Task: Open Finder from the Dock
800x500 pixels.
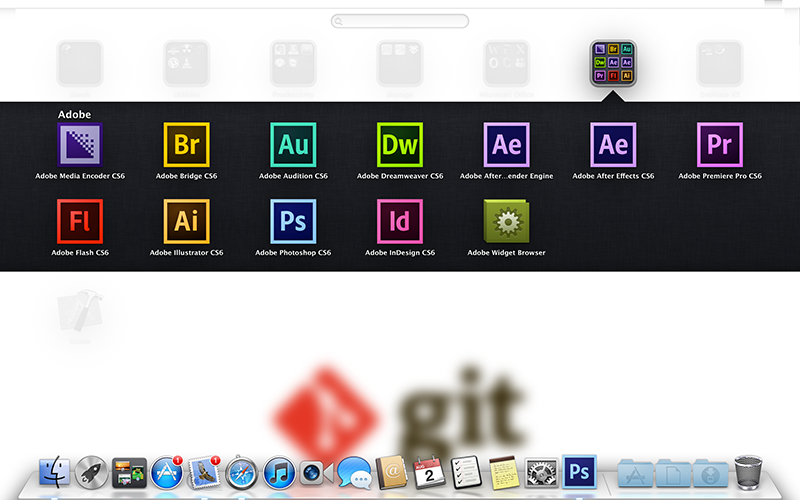Action: tap(54, 472)
